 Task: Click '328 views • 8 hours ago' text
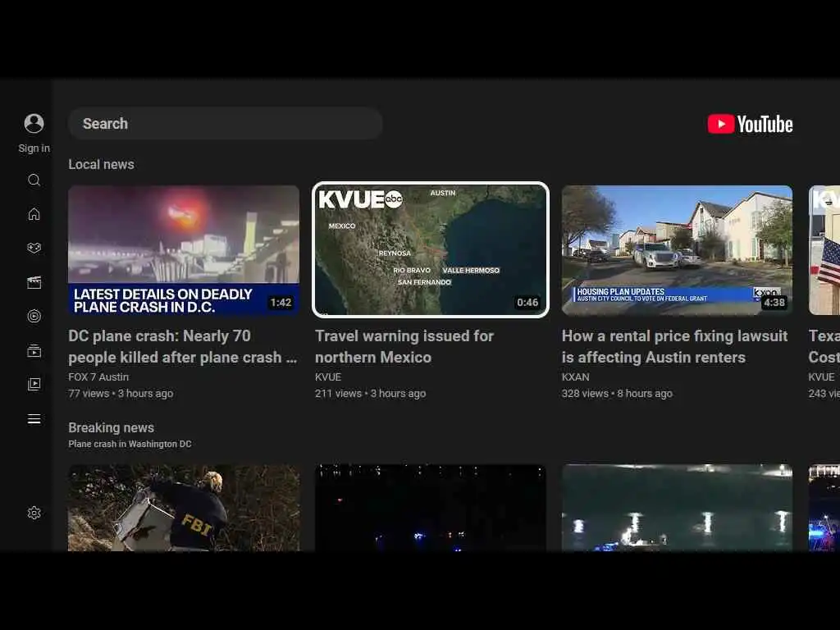[617, 393]
